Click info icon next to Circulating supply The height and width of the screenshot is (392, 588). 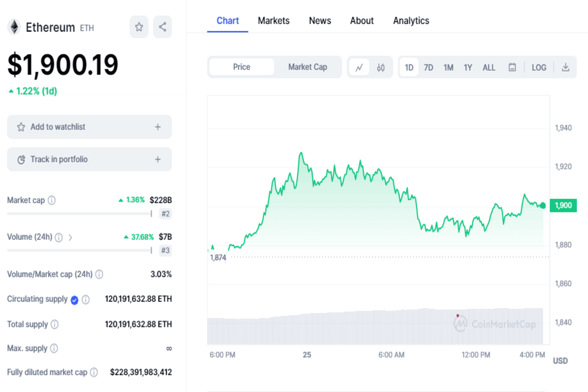tap(86, 299)
